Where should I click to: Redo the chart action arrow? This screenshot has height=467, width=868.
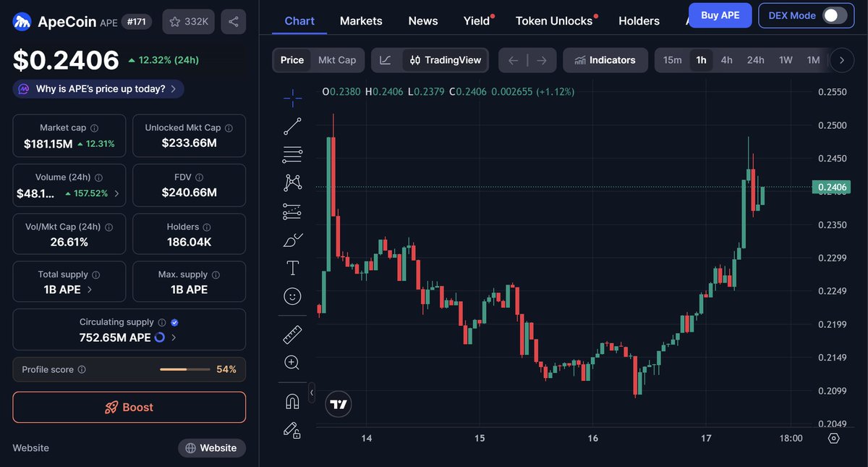542,60
